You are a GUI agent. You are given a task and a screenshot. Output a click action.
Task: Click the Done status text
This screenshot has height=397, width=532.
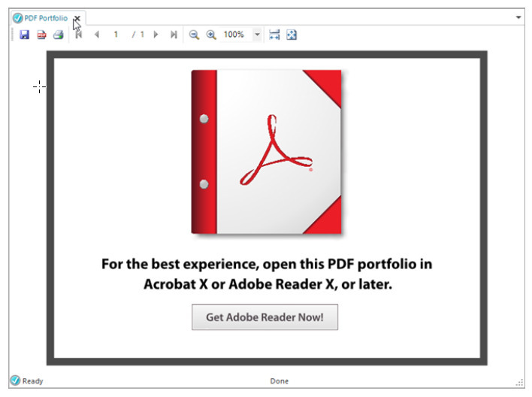point(279,381)
